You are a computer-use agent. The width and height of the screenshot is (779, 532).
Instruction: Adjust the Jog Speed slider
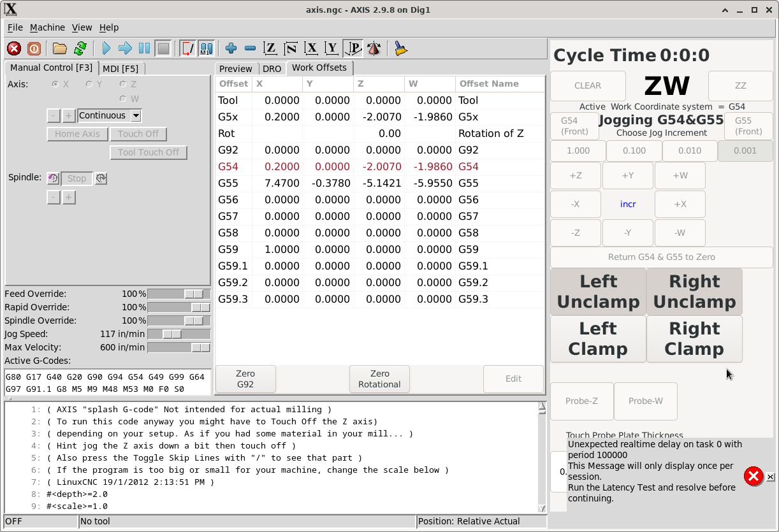pos(172,334)
